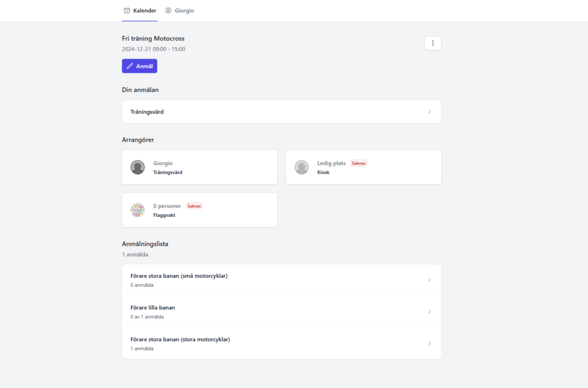The width and height of the screenshot is (588, 388).
Task: Expand the Träningsvärd row chevron
Action: 429,111
